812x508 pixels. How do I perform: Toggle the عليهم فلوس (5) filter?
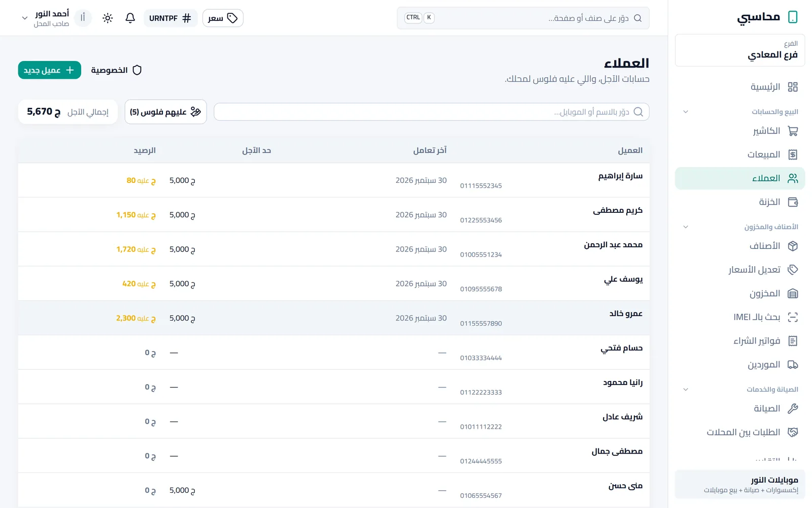[165, 112]
